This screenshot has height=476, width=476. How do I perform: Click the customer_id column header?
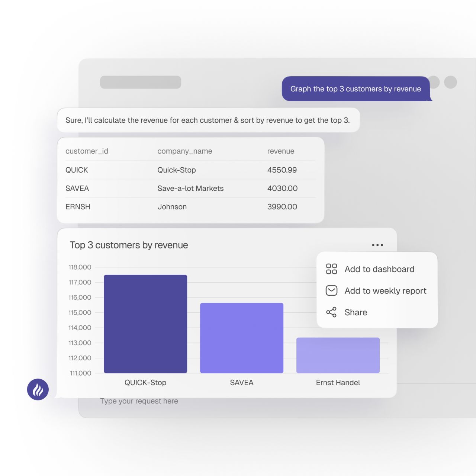(x=87, y=151)
